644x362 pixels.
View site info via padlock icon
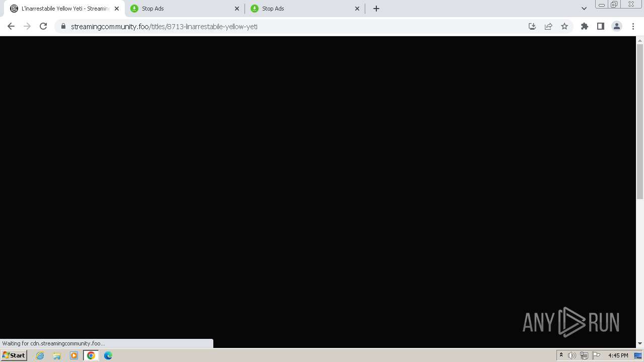(x=63, y=26)
